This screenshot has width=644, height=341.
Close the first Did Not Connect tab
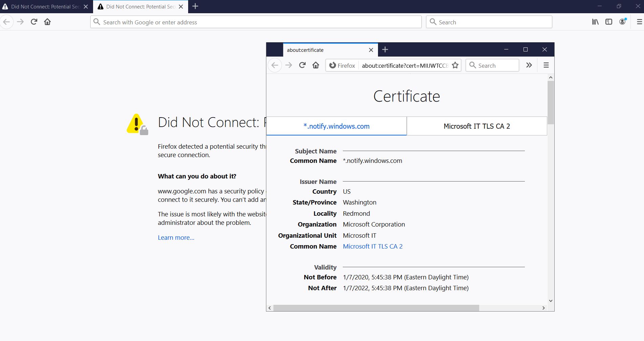(86, 6)
